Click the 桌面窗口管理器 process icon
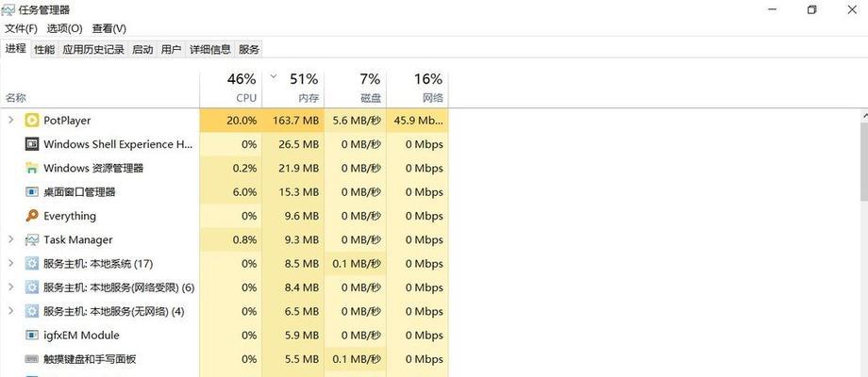The image size is (868, 377). [31, 192]
